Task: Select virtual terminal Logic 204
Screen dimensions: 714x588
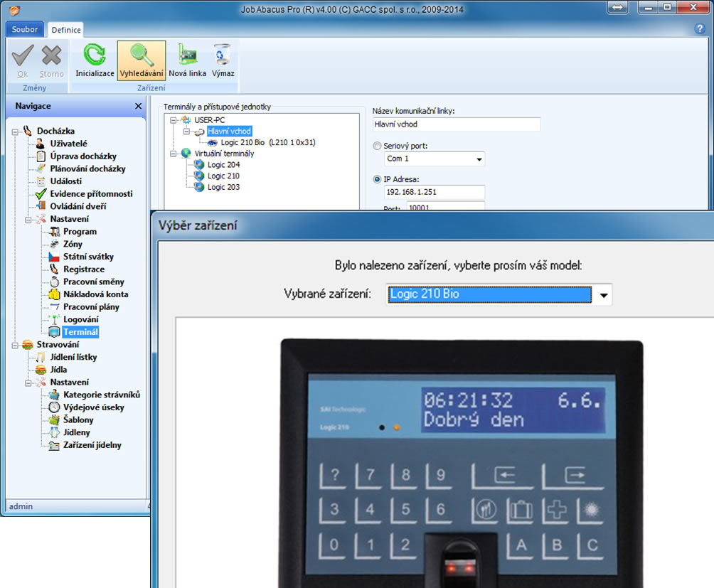Action: (223, 165)
